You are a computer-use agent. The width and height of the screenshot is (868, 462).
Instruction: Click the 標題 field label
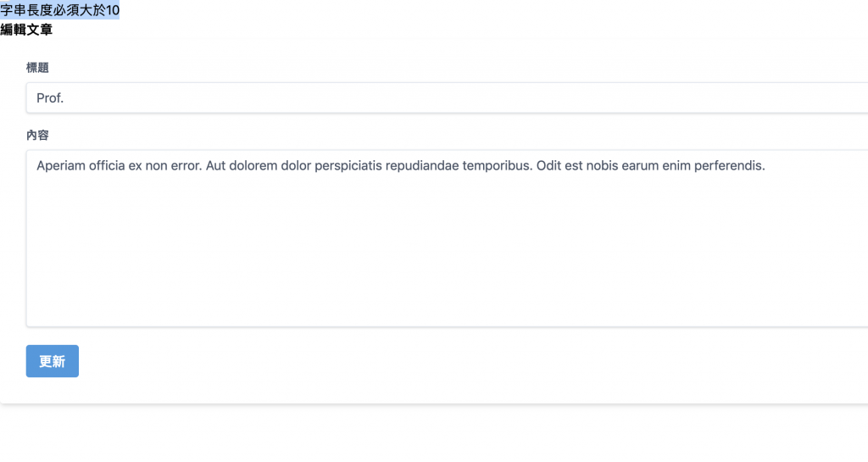[x=37, y=68]
